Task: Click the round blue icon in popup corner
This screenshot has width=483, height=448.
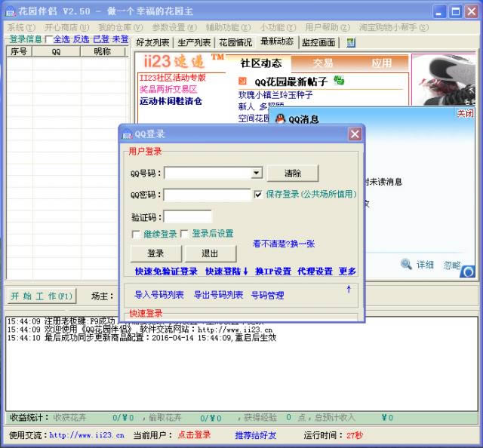Action: [x=468, y=272]
